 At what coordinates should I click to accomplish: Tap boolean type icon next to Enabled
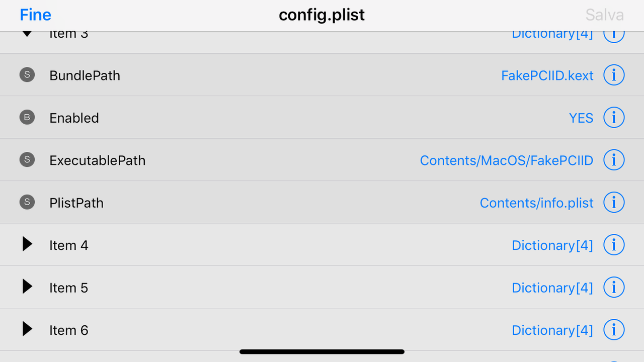pyautogui.click(x=27, y=118)
